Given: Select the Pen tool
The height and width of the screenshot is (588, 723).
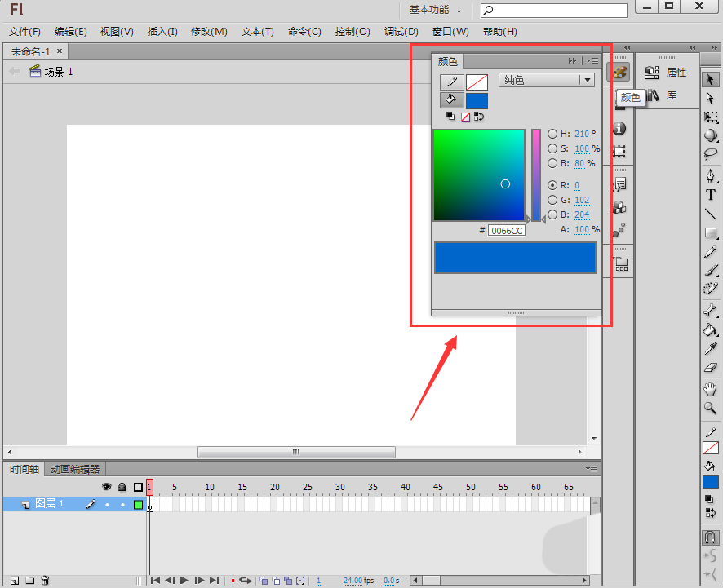Looking at the screenshot, I should coord(711,175).
